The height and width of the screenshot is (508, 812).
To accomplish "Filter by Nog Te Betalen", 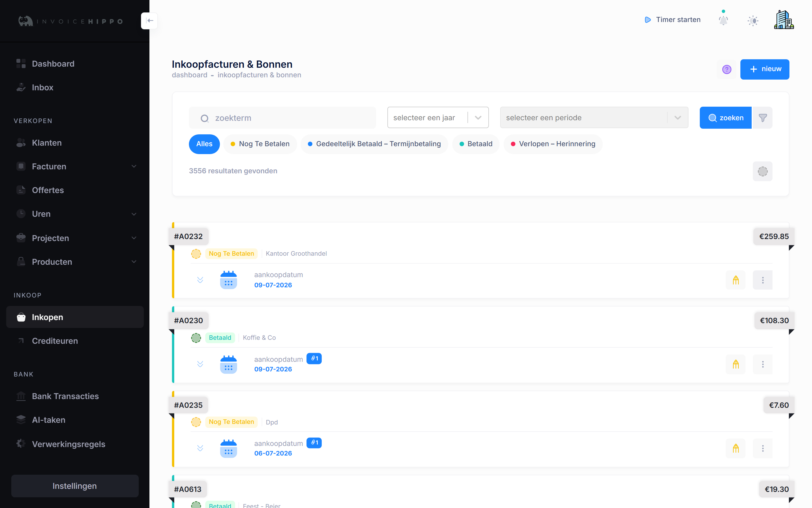I will pos(260,144).
